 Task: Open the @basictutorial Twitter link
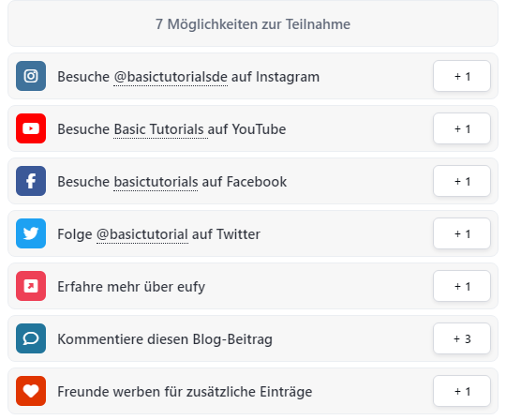tap(142, 234)
